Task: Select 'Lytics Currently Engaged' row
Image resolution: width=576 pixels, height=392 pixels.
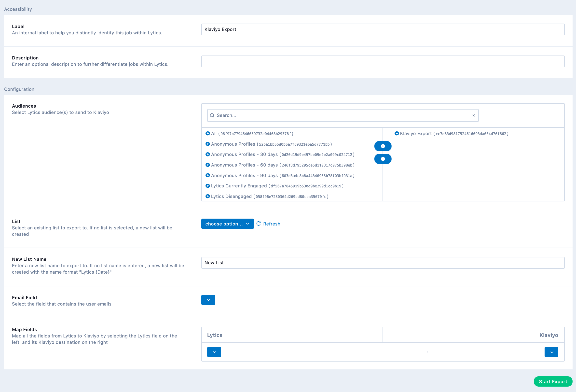Action: [x=277, y=186]
